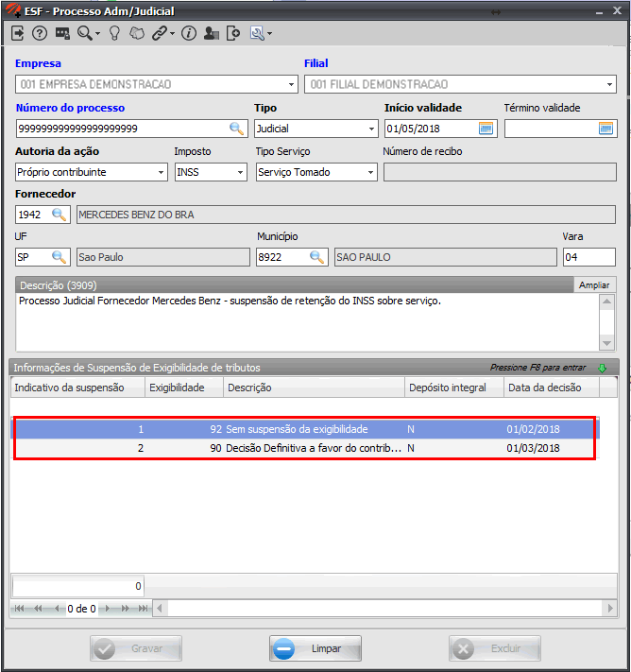The image size is (631, 672).
Task: Click inside the Descrição text area
Action: point(308,322)
